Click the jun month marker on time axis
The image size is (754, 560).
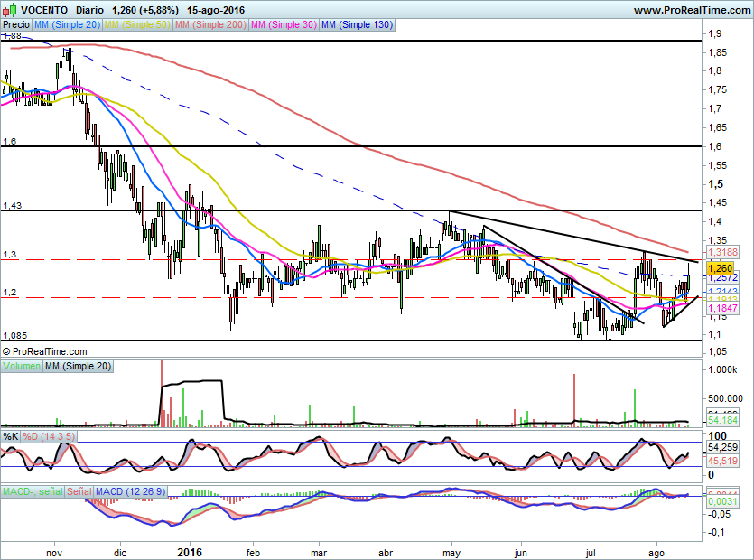521,554
